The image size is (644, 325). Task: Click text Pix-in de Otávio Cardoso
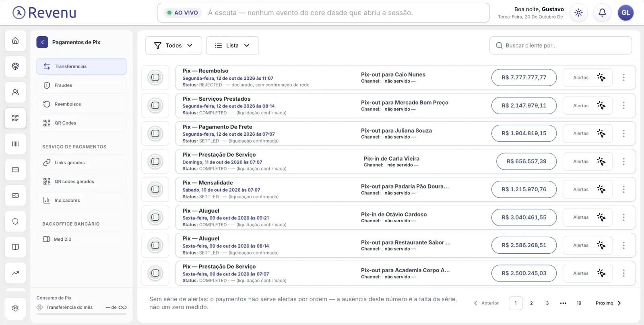(x=394, y=215)
